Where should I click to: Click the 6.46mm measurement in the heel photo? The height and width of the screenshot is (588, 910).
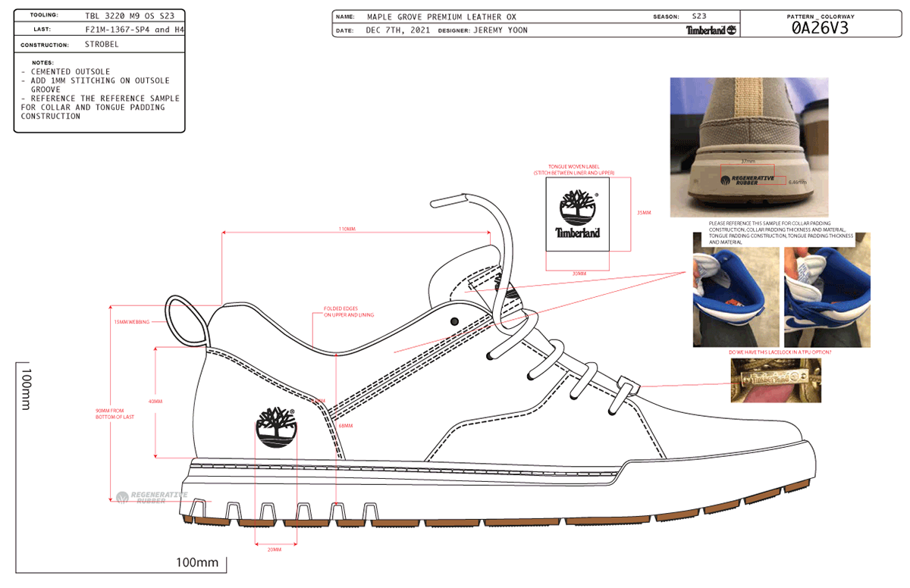pos(797,182)
